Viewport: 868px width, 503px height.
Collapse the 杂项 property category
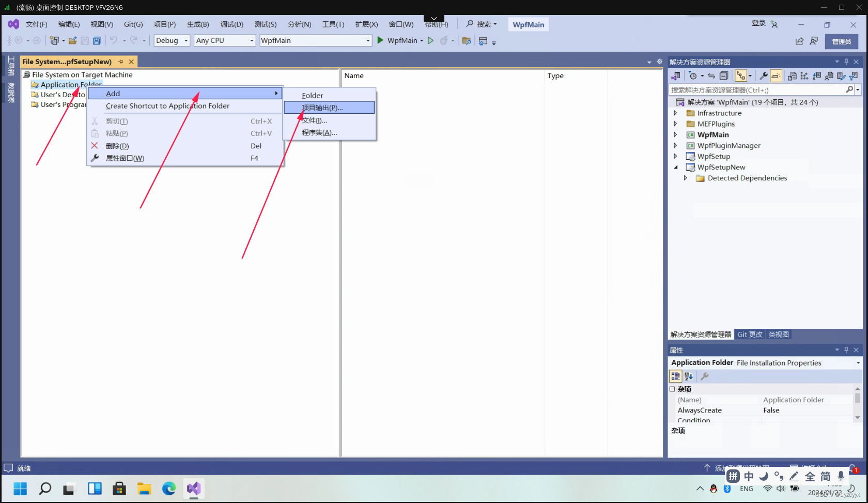click(x=672, y=389)
